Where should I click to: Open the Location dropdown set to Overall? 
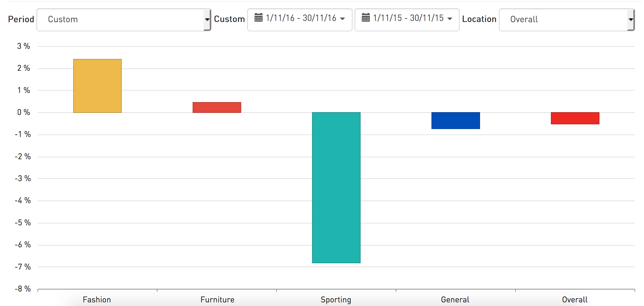(x=564, y=20)
